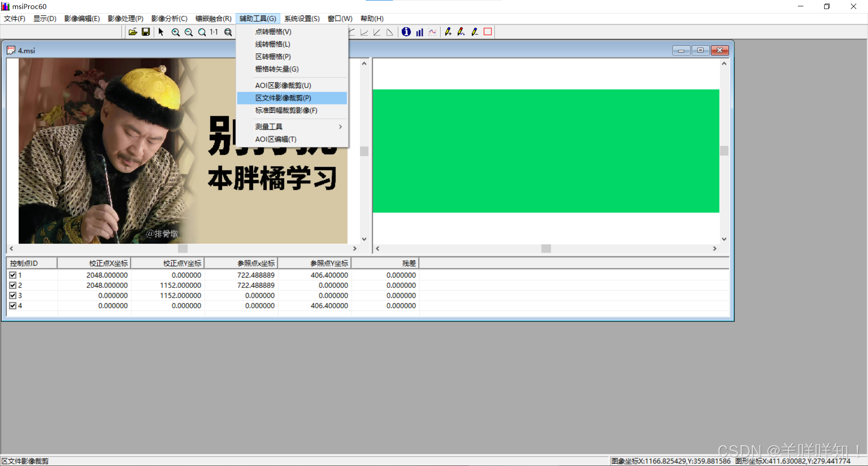868x466 pixels.
Task: Click the triangle shape toolbar icon
Action: pyautogui.click(x=390, y=32)
